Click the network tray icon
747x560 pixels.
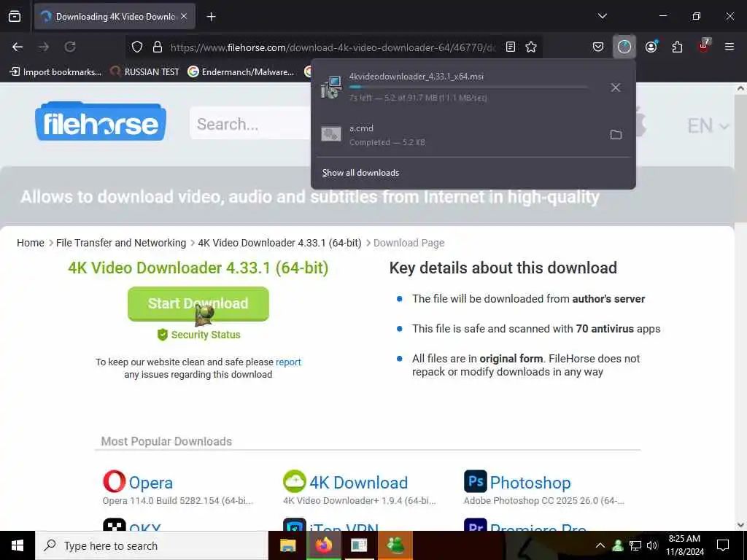[x=635, y=545]
